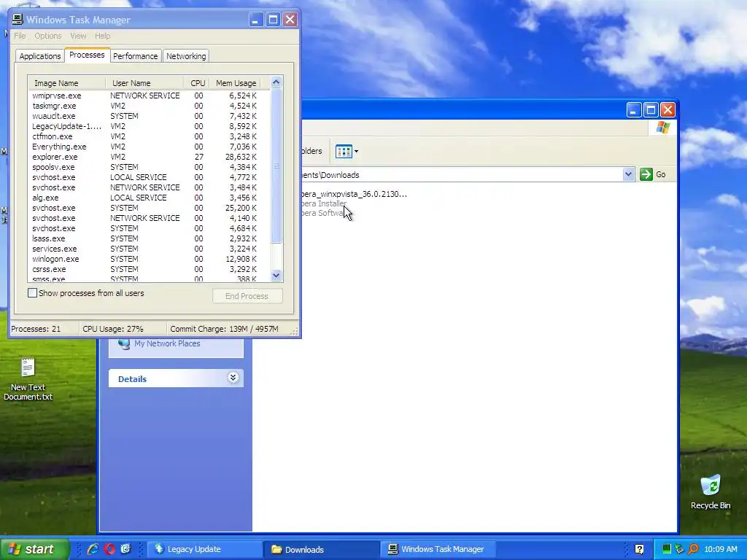Click the process list scrollbar thumb
The image size is (747, 560).
click(276, 166)
